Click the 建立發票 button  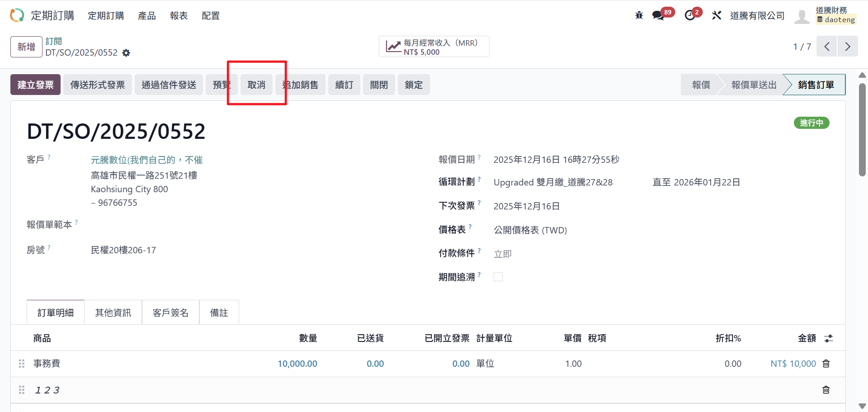pyautogui.click(x=35, y=85)
